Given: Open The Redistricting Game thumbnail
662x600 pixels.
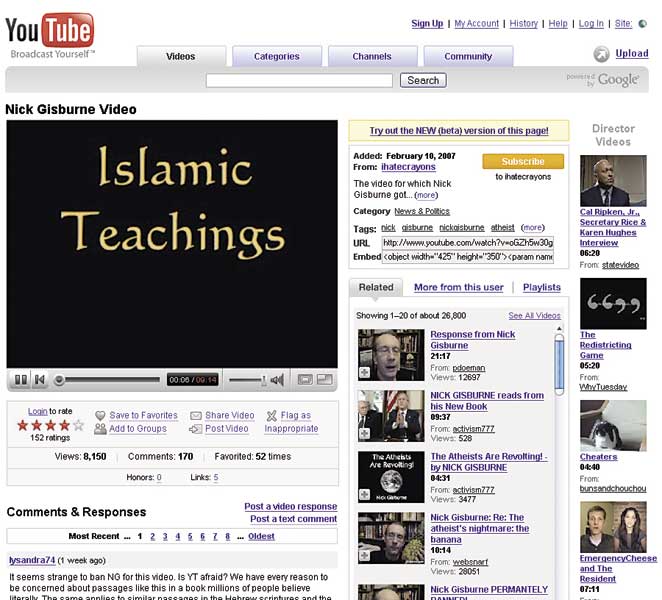Looking at the screenshot, I should click(613, 304).
